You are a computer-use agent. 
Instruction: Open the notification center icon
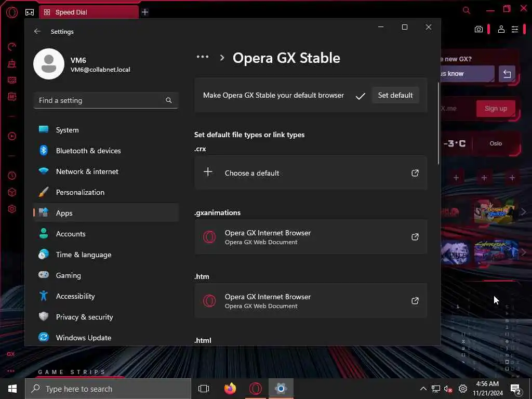pyautogui.click(x=516, y=390)
